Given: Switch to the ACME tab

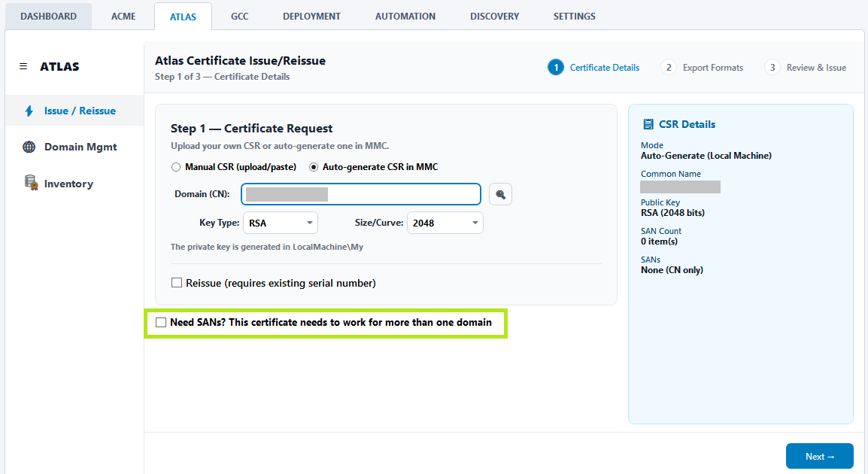Looking at the screenshot, I should 123,16.
